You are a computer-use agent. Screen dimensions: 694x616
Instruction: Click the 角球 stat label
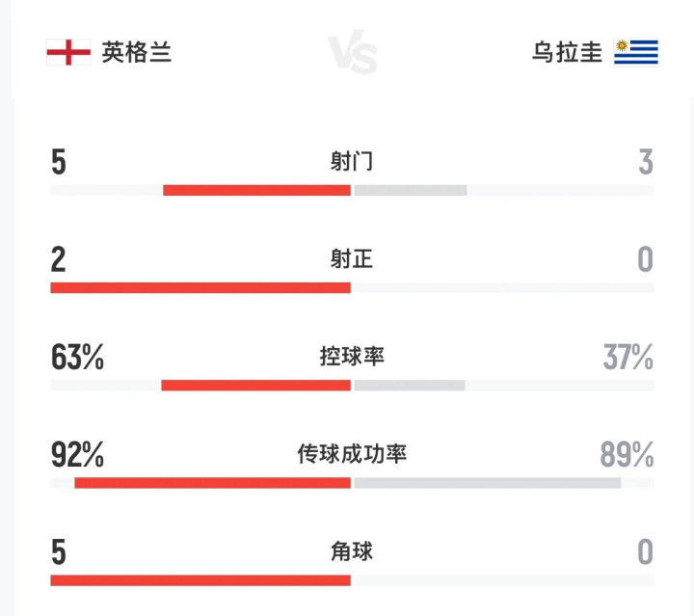(x=351, y=551)
